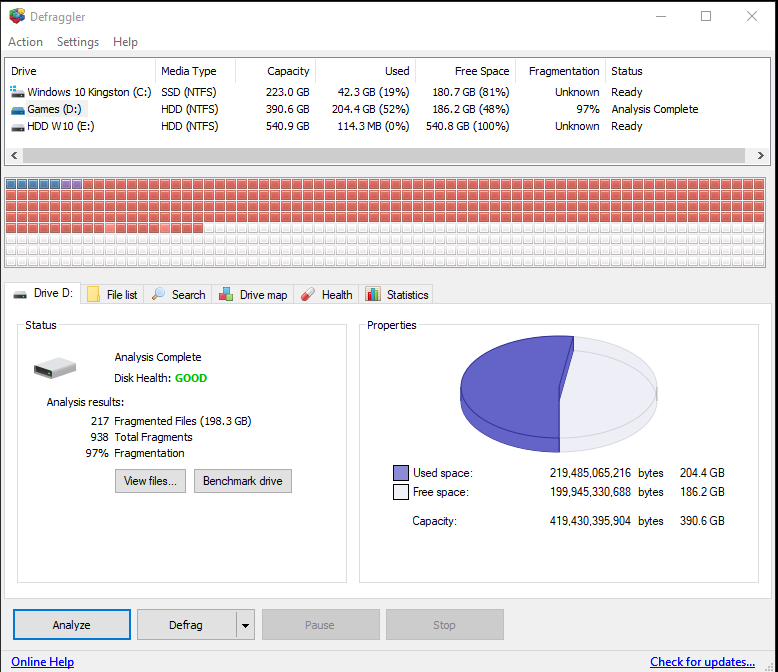This screenshot has width=778, height=672.
Task: Expand the Defrag dropdown arrow
Action: tap(245, 625)
